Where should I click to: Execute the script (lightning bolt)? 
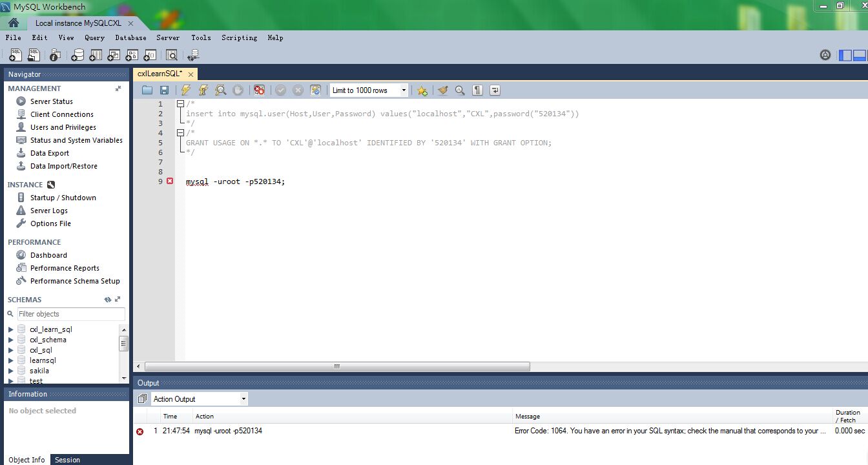(x=186, y=90)
